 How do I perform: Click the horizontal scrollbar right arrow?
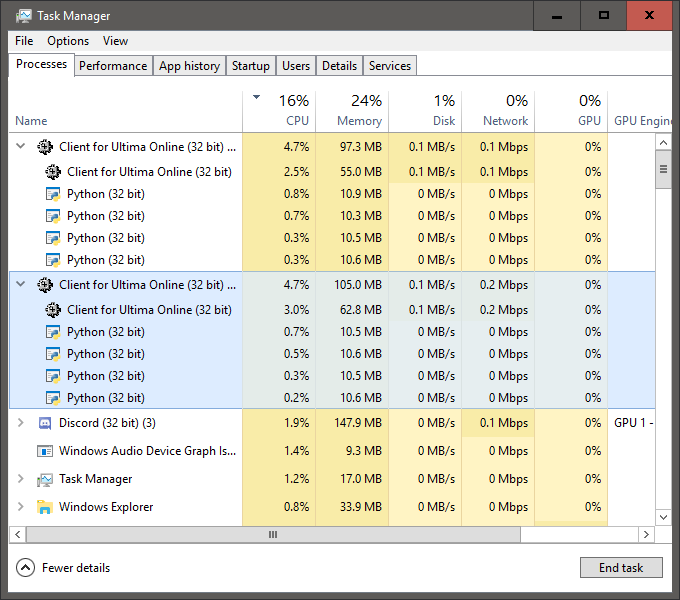646,535
